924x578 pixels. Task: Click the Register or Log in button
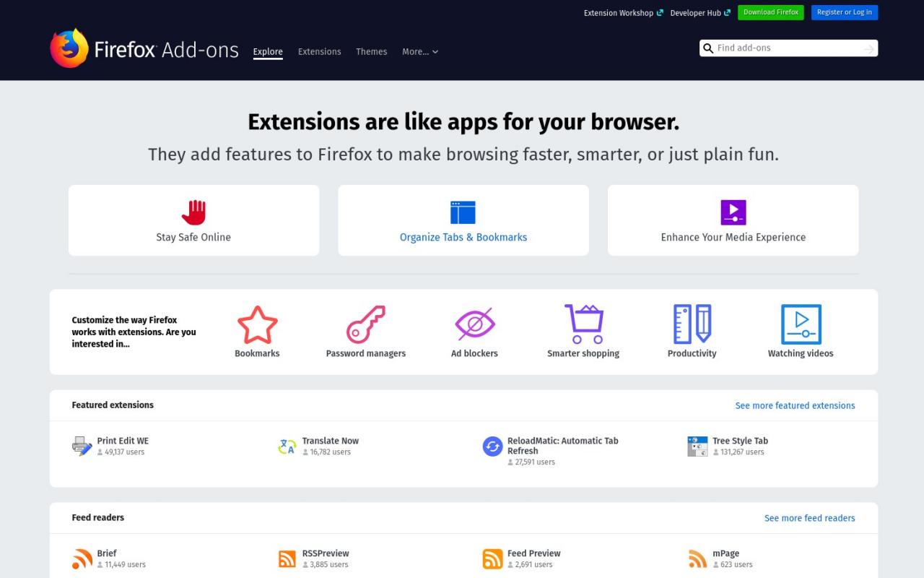[844, 12]
